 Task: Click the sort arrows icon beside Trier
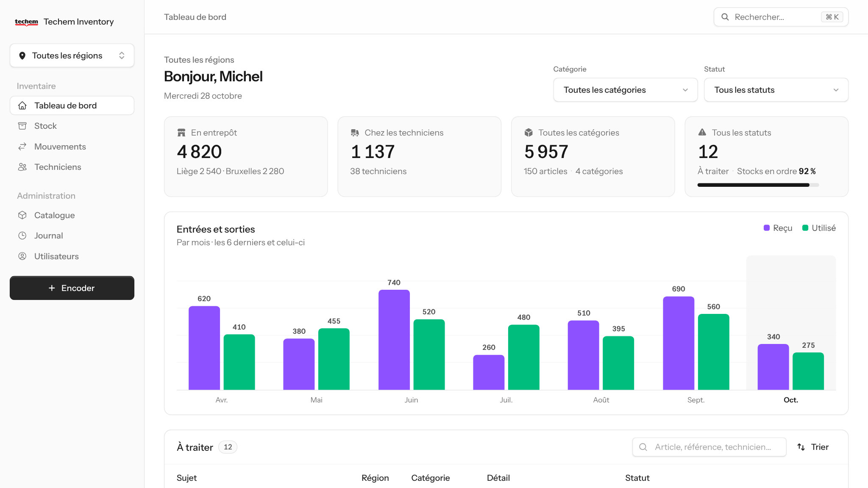click(x=801, y=447)
